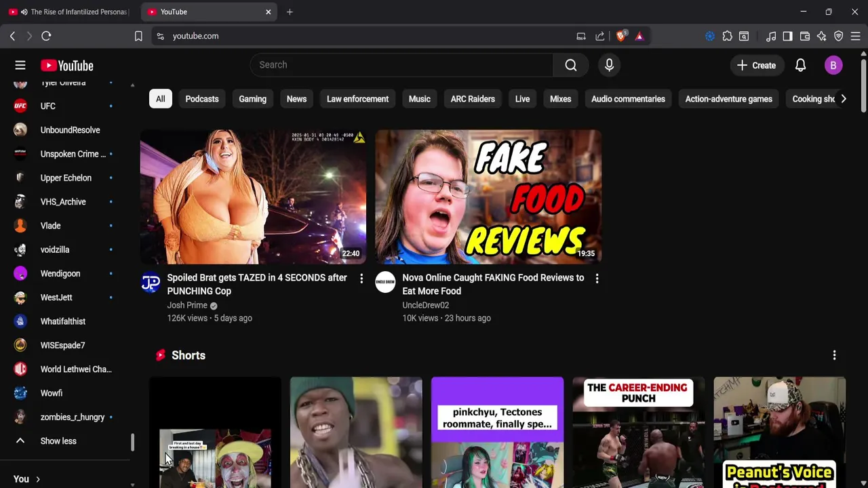
Task: Select the Live filter chip
Action: (522, 99)
